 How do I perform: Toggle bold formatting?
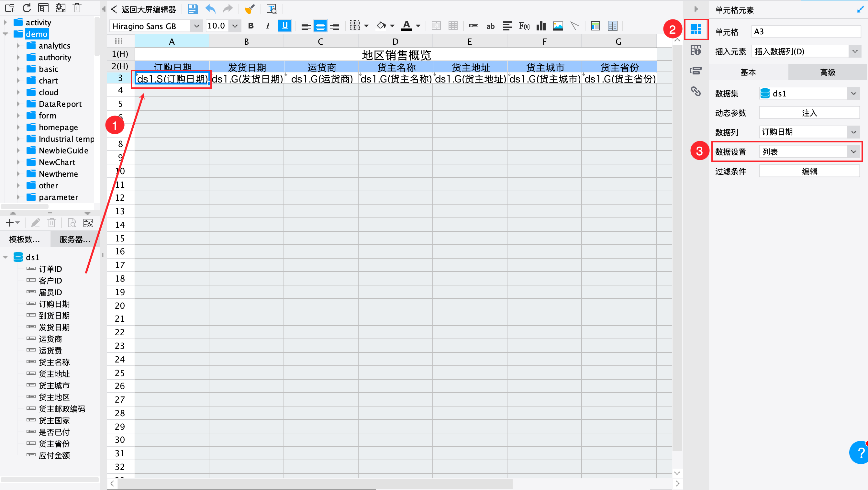click(251, 26)
